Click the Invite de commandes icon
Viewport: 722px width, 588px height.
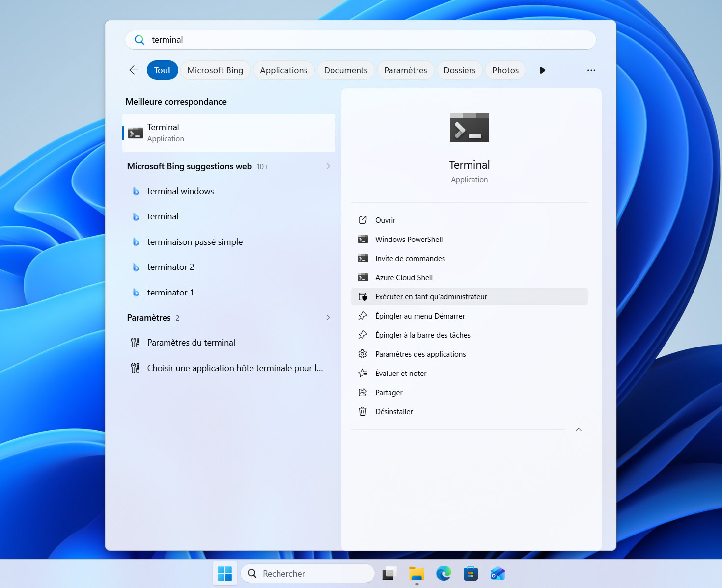click(363, 258)
